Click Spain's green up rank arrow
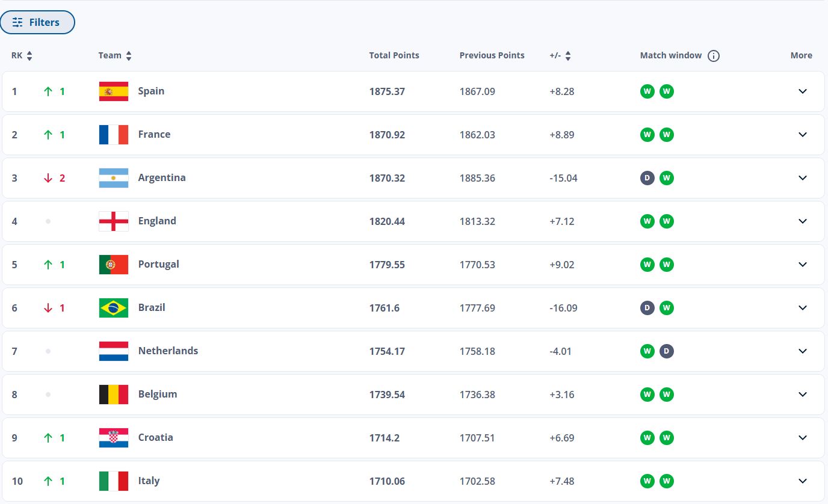The width and height of the screenshot is (828, 504). tap(48, 91)
